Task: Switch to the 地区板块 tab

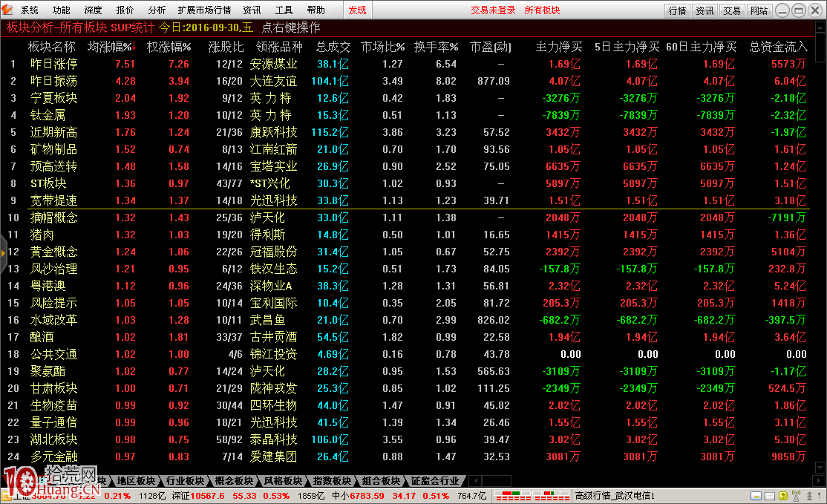Action: pyautogui.click(x=136, y=481)
